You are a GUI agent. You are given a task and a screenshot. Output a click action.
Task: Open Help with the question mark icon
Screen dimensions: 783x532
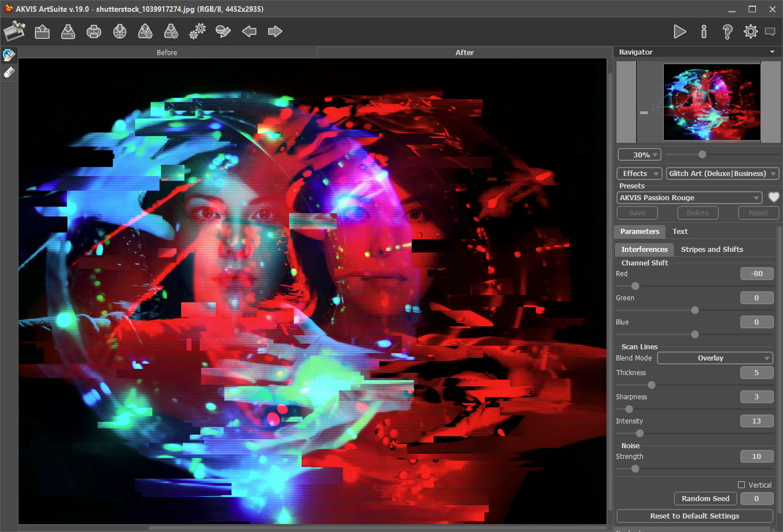[x=727, y=31]
